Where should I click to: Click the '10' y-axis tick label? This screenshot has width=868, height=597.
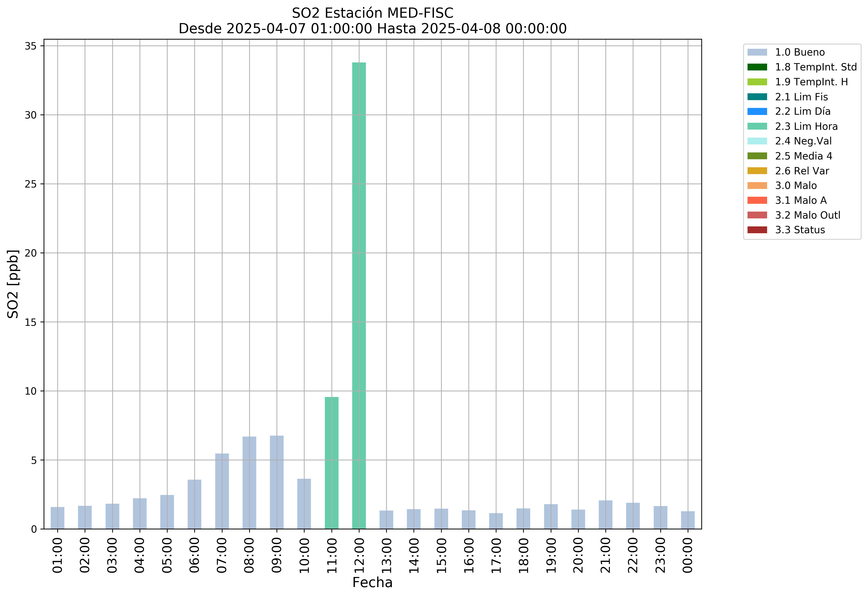[x=31, y=391]
